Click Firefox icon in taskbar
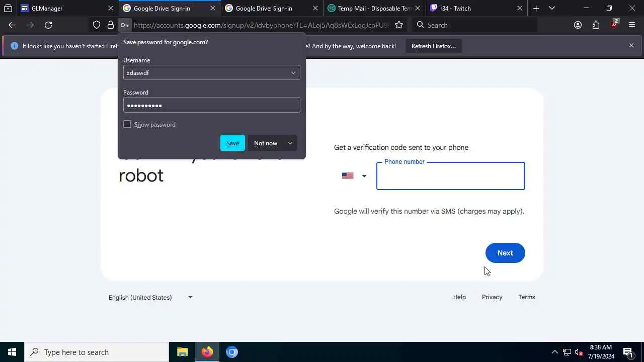Viewport: 644px width, 362px height. tap(207, 352)
